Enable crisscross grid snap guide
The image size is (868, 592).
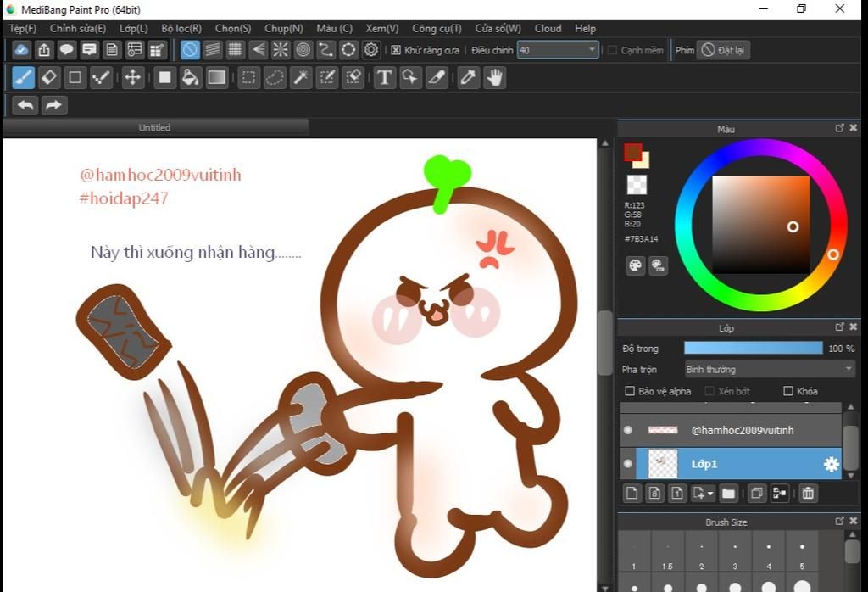click(236, 50)
